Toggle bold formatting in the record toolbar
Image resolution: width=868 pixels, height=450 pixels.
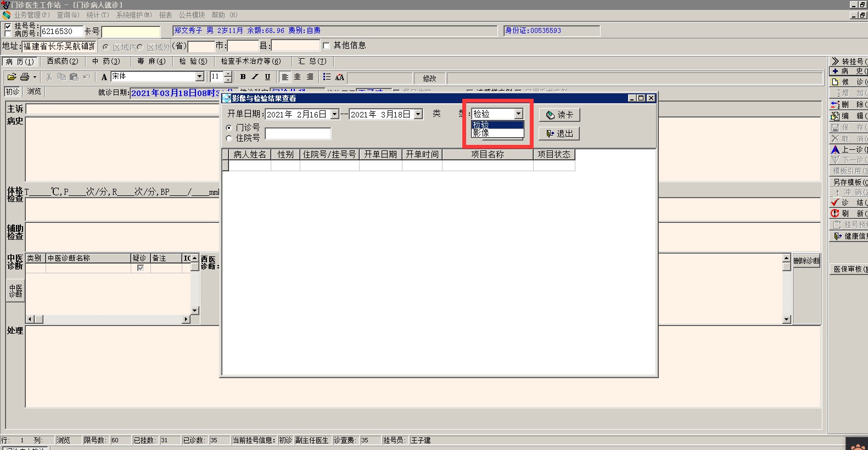pos(243,77)
